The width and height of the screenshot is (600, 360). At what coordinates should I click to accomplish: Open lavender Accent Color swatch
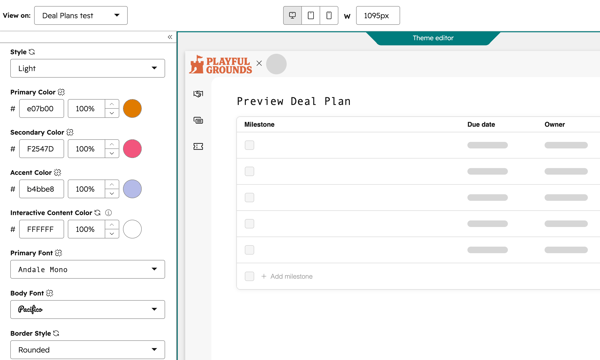pyautogui.click(x=132, y=189)
